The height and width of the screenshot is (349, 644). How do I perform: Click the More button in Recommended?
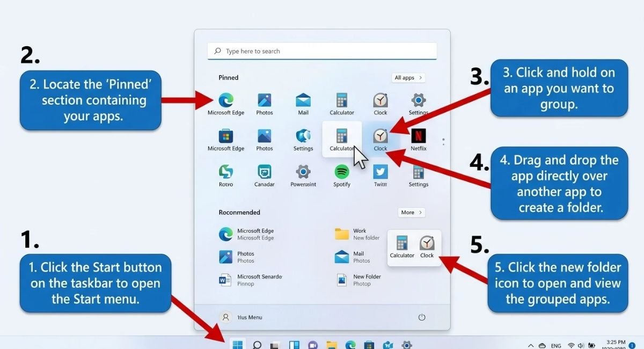point(412,213)
